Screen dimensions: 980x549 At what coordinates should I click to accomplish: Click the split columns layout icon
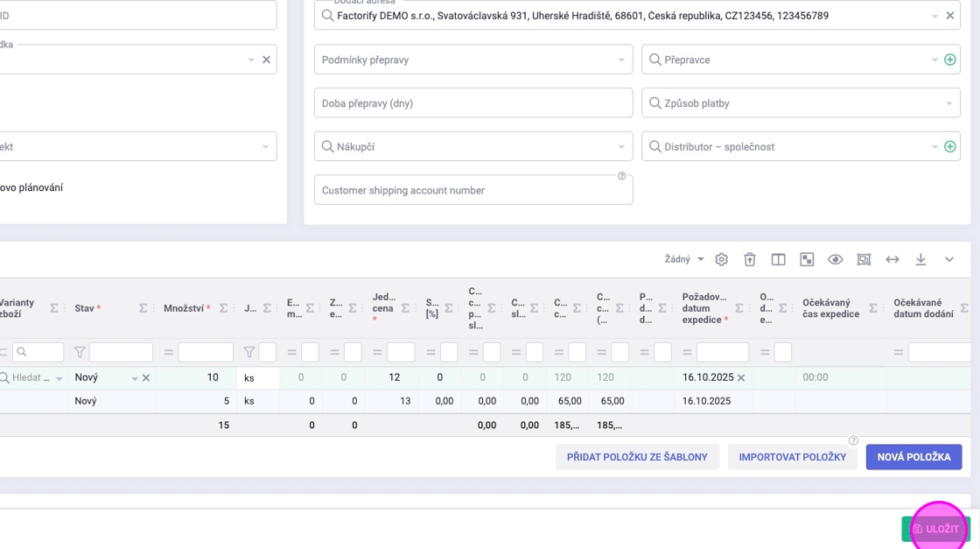tap(778, 260)
